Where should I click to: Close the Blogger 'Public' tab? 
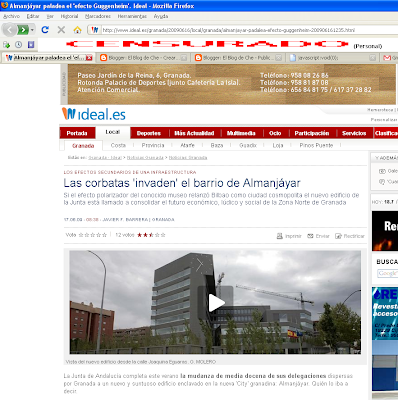tap(279, 58)
